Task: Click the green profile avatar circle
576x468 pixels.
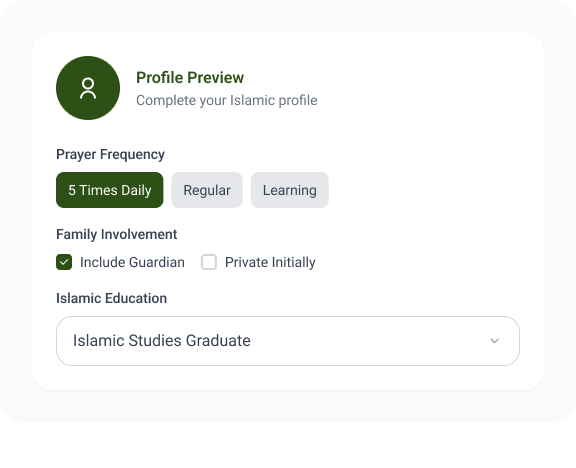Action: 88,88
